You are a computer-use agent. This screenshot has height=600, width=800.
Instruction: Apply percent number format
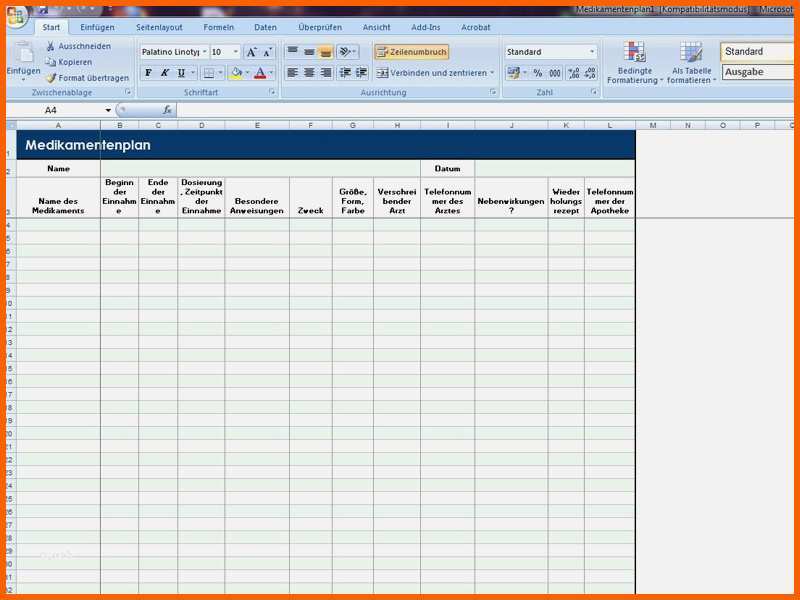537,73
